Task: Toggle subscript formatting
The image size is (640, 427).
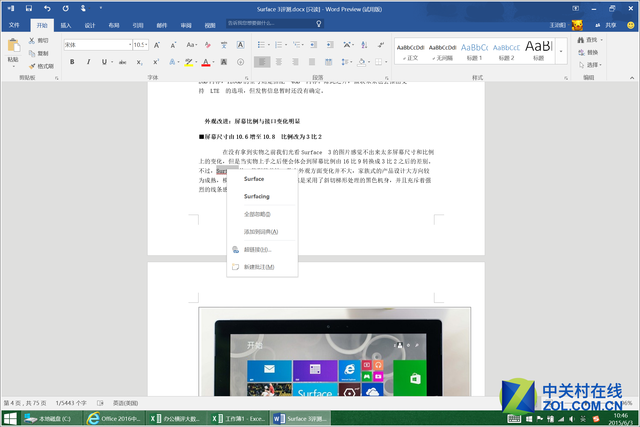Action: [x=140, y=62]
